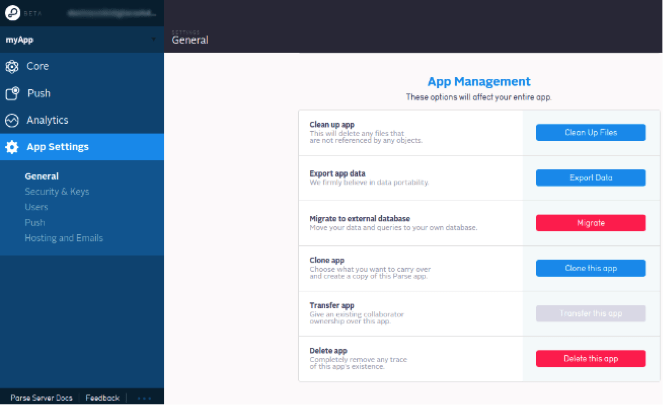Click the General page title in header
The image size is (663, 405).
click(x=190, y=40)
